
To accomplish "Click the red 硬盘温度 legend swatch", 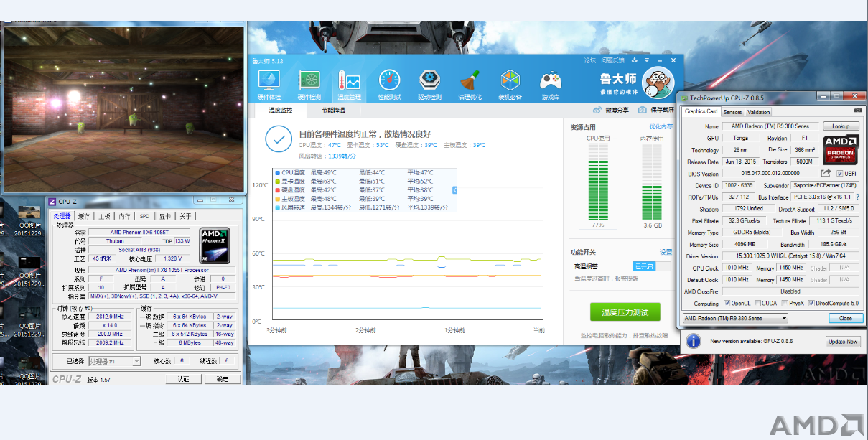I will coord(278,190).
